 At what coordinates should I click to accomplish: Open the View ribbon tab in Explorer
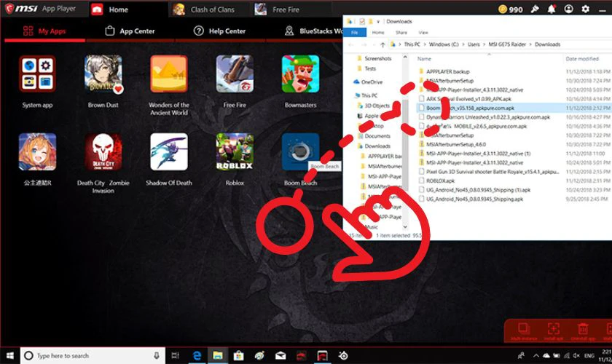point(423,32)
